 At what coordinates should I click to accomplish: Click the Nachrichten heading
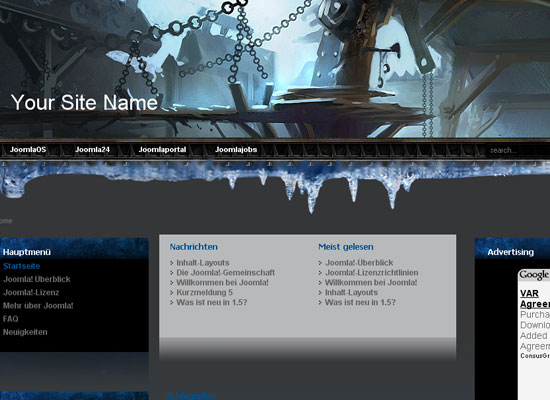194,247
